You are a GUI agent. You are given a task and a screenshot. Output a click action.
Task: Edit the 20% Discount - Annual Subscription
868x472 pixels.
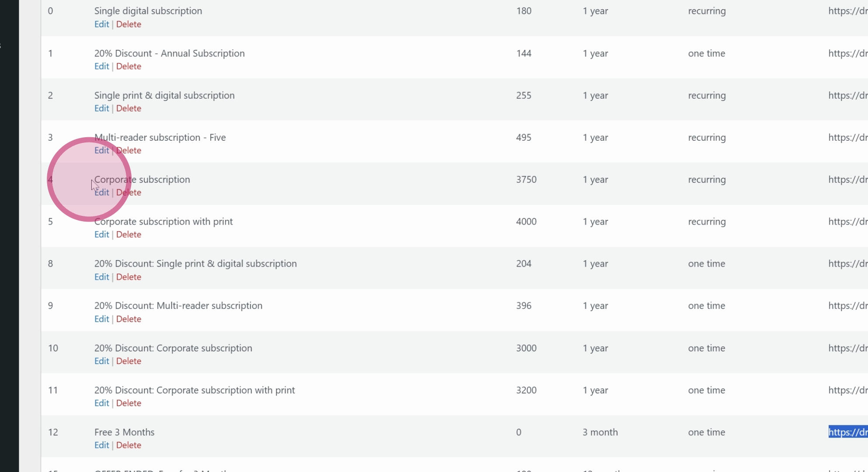tap(101, 66)
